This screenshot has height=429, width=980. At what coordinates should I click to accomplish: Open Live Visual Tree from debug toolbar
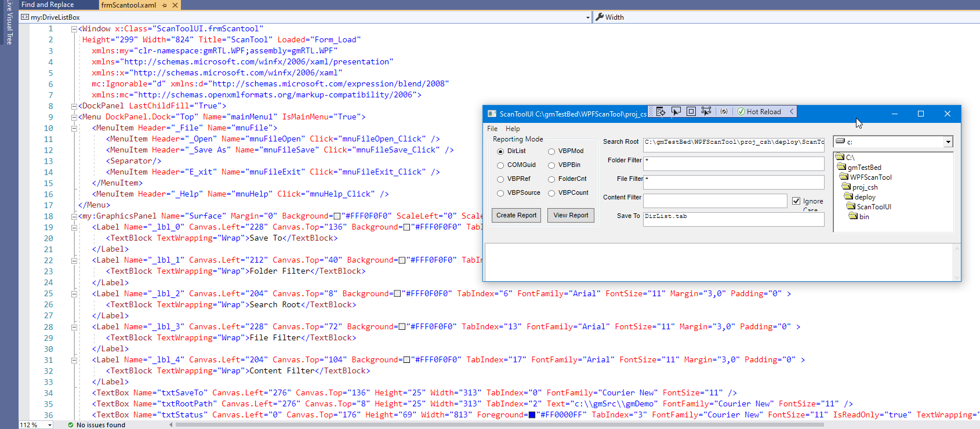(660, 111)
